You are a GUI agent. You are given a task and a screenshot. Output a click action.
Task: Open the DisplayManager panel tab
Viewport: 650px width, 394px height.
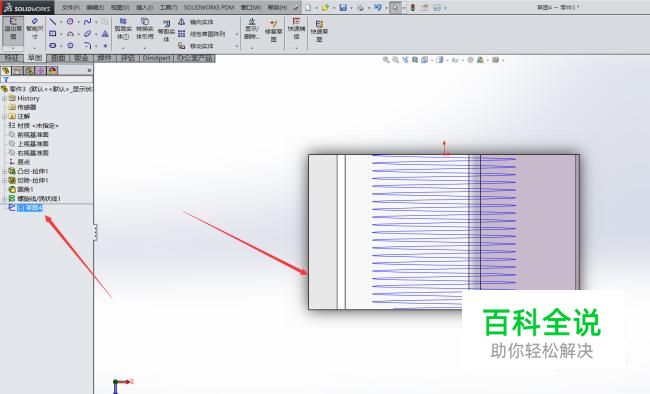coord(52,71)
